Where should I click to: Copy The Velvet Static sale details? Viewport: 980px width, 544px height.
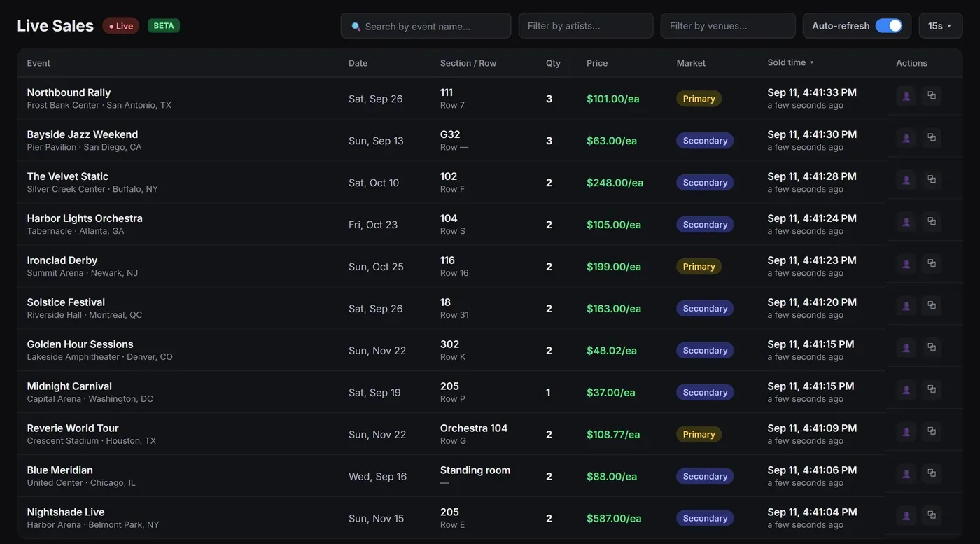(932, 179)
